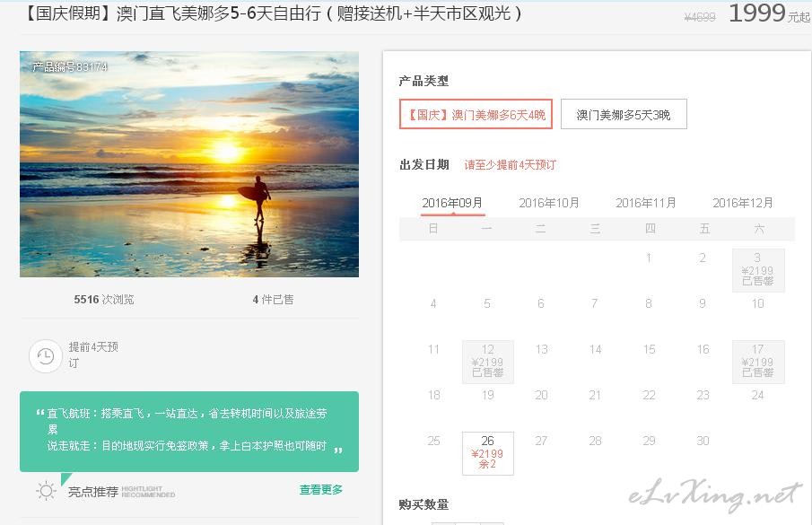Click the 亮点推荐 section heading
The image size is (812, 525).
(93, 492)
